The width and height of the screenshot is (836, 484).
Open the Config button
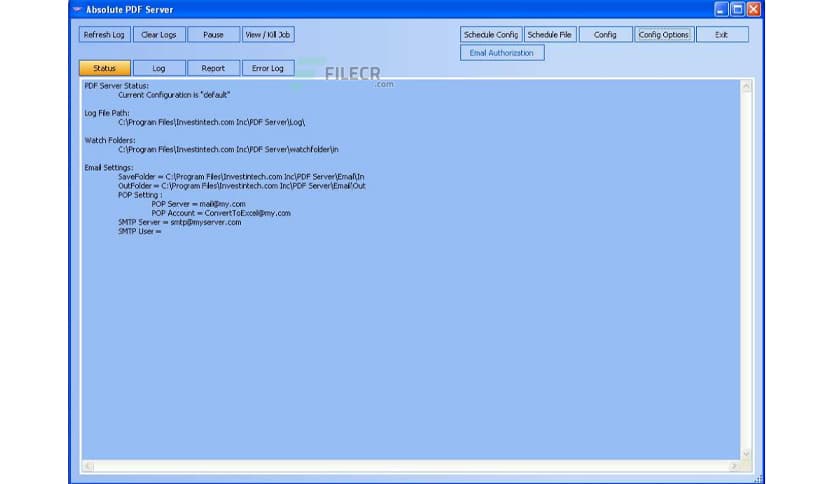pos(605,35)
